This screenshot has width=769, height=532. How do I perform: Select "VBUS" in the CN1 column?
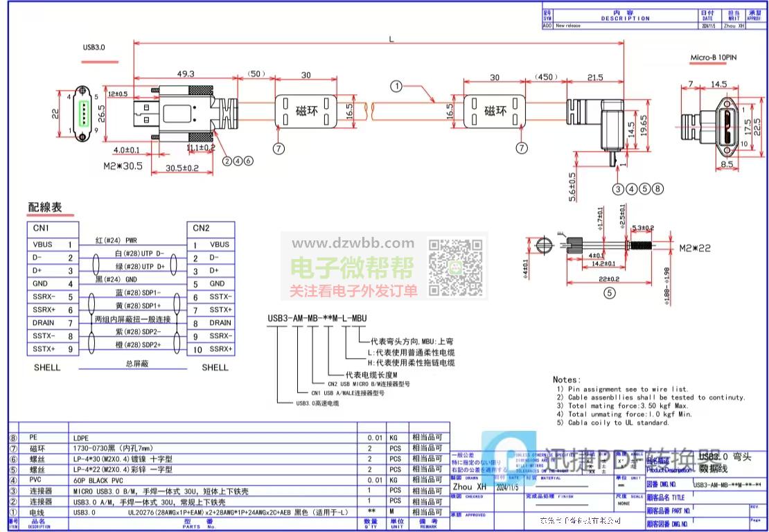pos(43,245)
